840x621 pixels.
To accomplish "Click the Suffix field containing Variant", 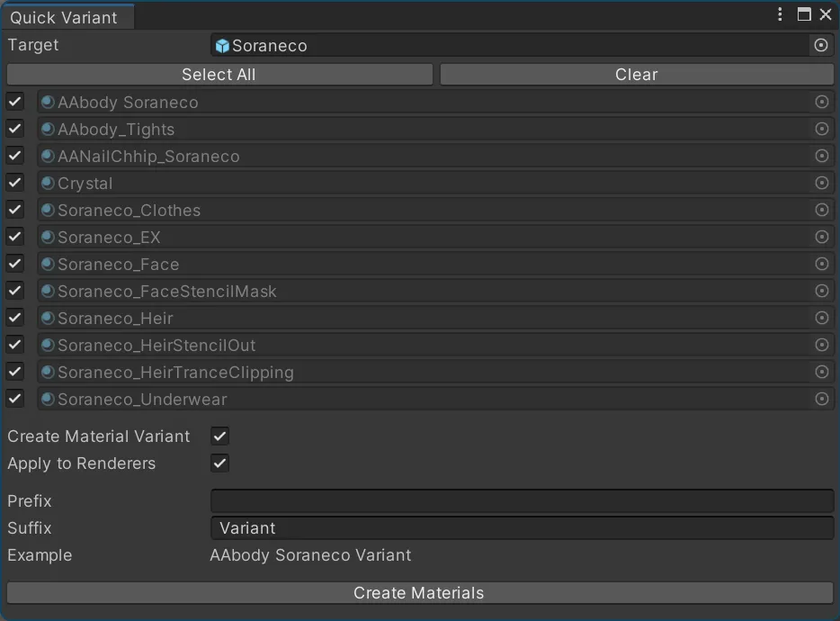I will pyautogui.click(x=522, y=528).
